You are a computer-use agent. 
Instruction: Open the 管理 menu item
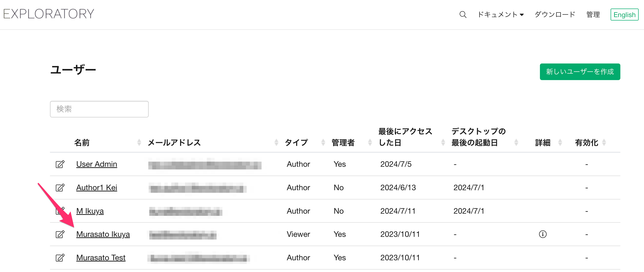point(593,14)
